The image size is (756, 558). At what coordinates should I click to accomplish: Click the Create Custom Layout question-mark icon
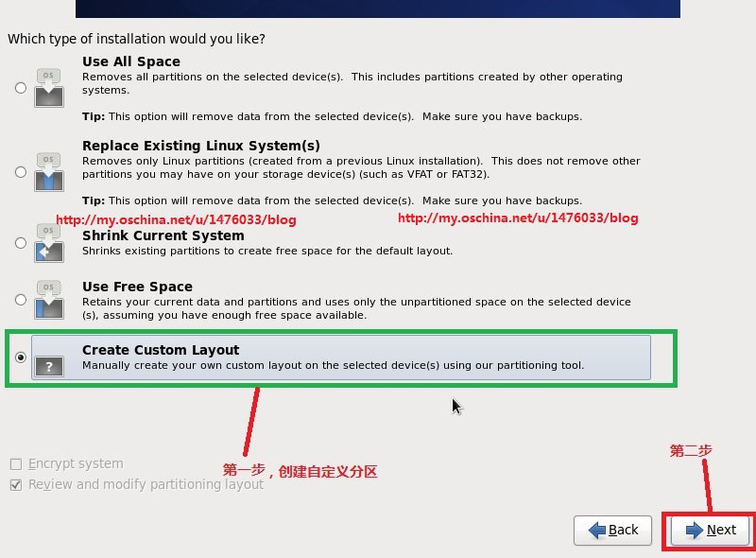tap(49, 366)
